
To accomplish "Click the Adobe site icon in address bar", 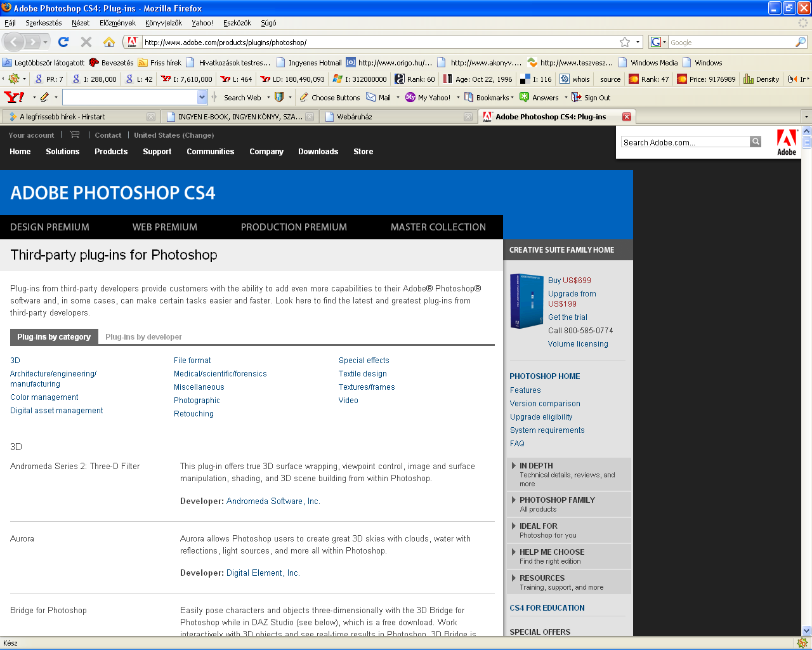I will tap(132, 42).
